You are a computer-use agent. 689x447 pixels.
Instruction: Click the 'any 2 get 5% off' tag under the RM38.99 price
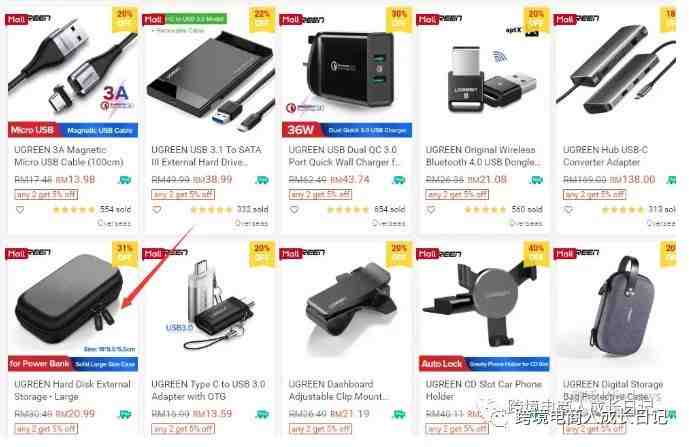click(183, 194)
